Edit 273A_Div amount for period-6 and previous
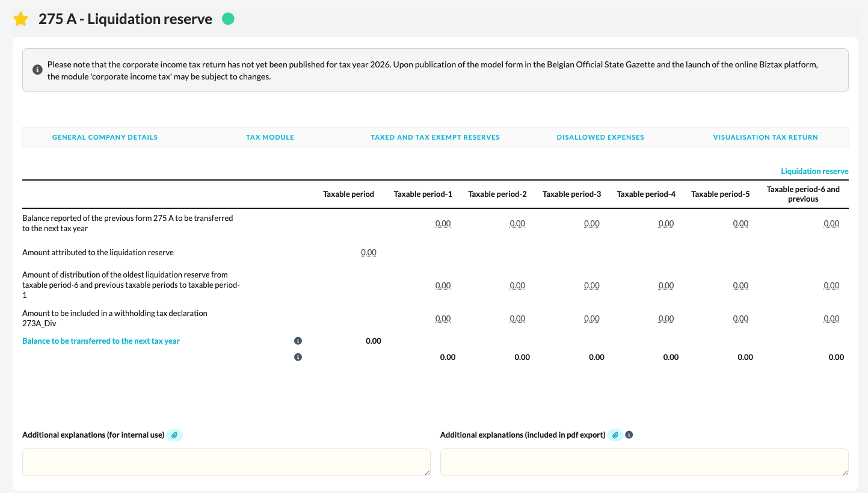Image resolution: width=868 pixels, height=493 pixels. click(831, 318)
